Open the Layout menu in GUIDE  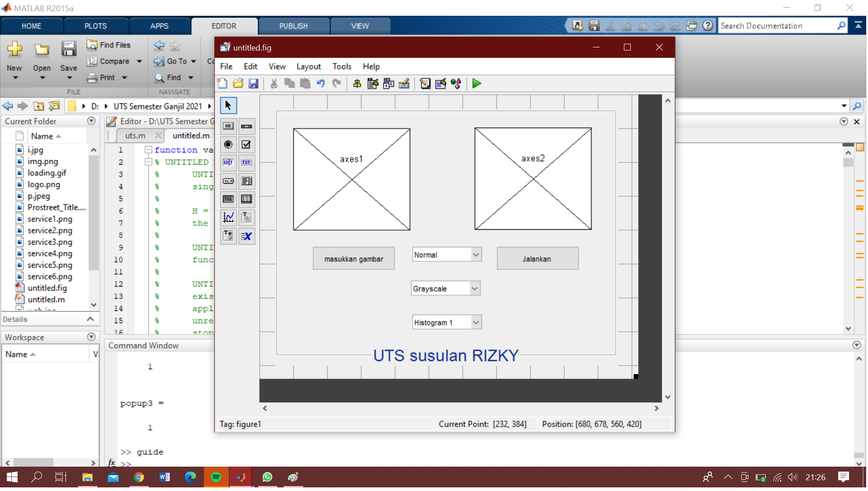click(309, 67)
